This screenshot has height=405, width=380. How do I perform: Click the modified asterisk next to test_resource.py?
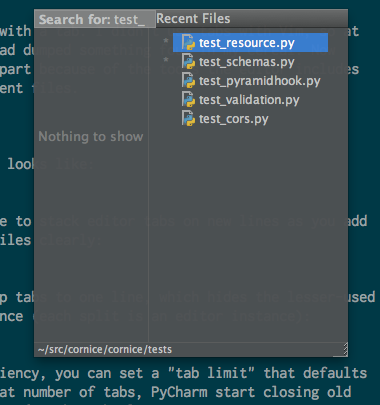point(166,42)
